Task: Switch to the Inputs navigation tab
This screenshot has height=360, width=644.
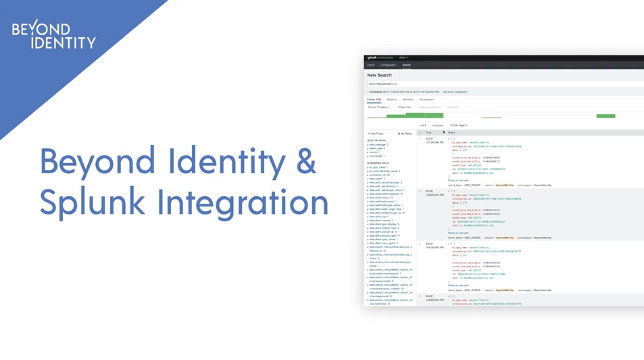Action: (x=371, y=65)
